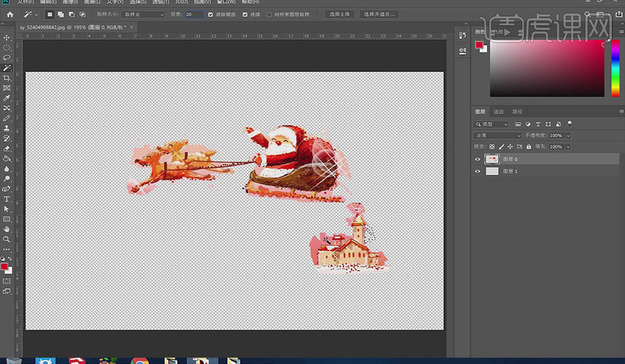Click the 选择主体 Select Subject button
This screenshot has height=364, width=625.
[x=340, y=15]
